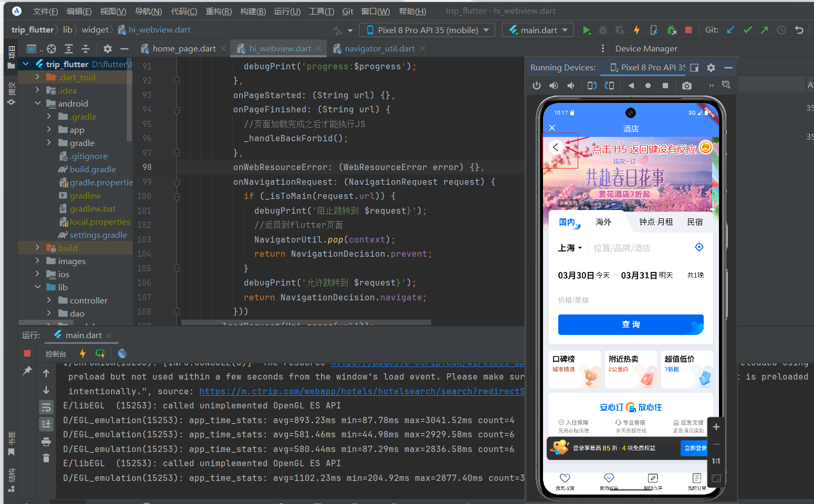
Task: Rotate emulator left icon
Action: pyautogui.click(x=592, y=85)
